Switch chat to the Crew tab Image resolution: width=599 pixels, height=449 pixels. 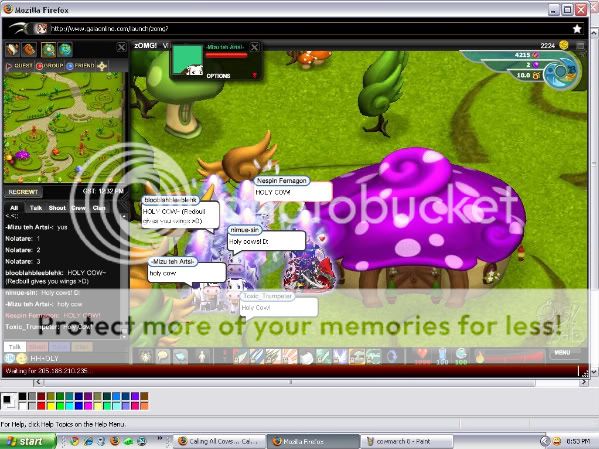78,208
